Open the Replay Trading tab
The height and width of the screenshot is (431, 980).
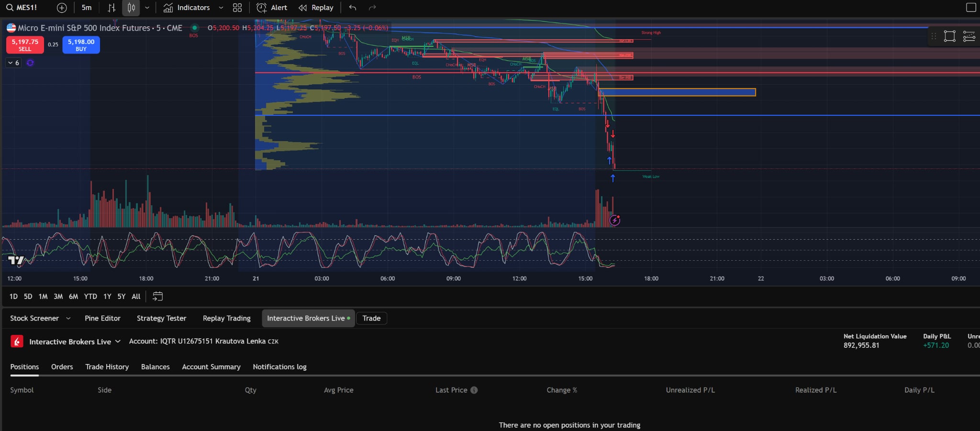[x=227, y=318]
